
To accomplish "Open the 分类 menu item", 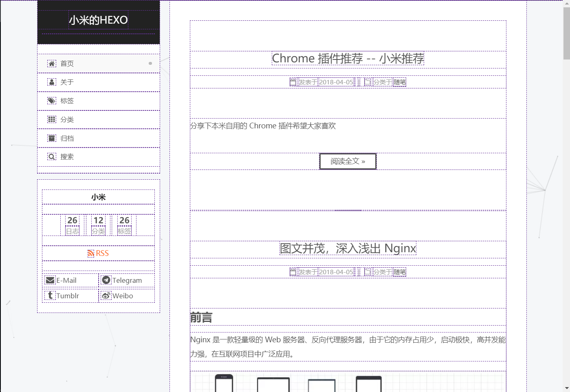I will 99,119.
